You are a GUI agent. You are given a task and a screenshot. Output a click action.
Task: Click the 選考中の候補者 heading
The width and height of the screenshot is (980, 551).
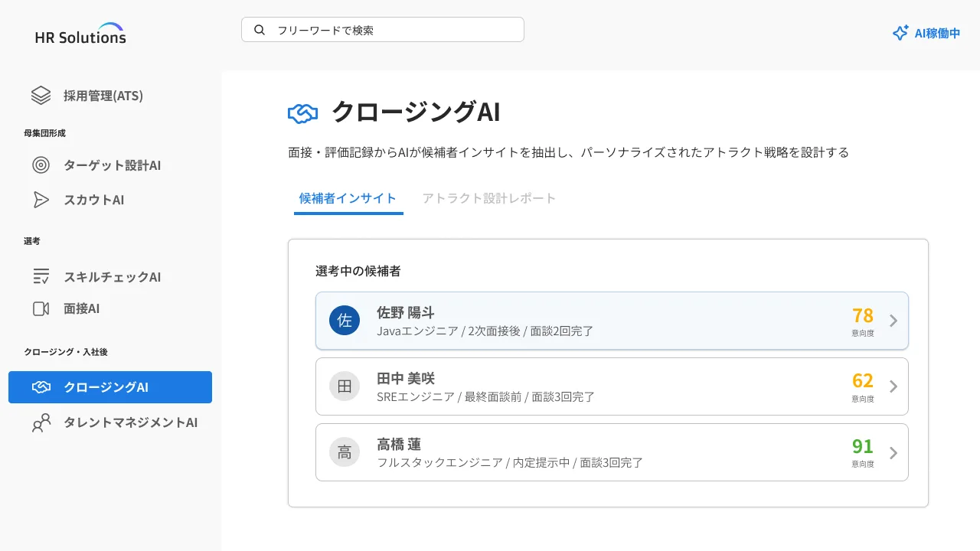click(358, 271)
